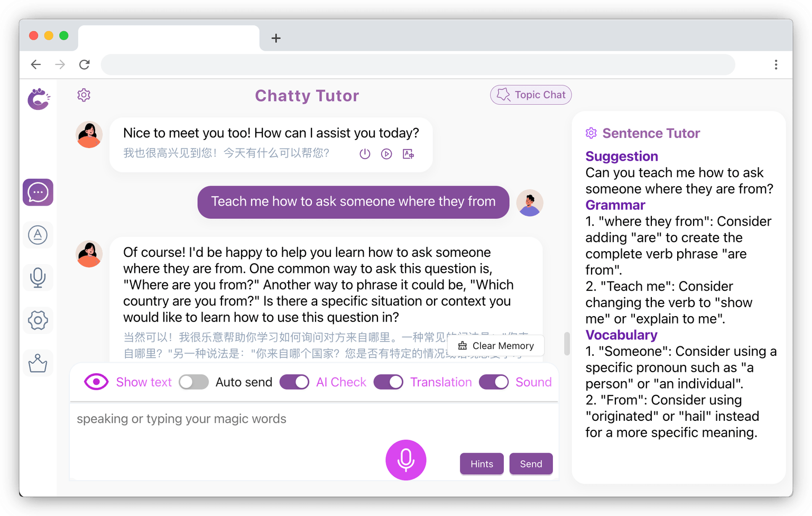Click the Hints button
This screenshot has height=516, width=812.
coord(482,464)
